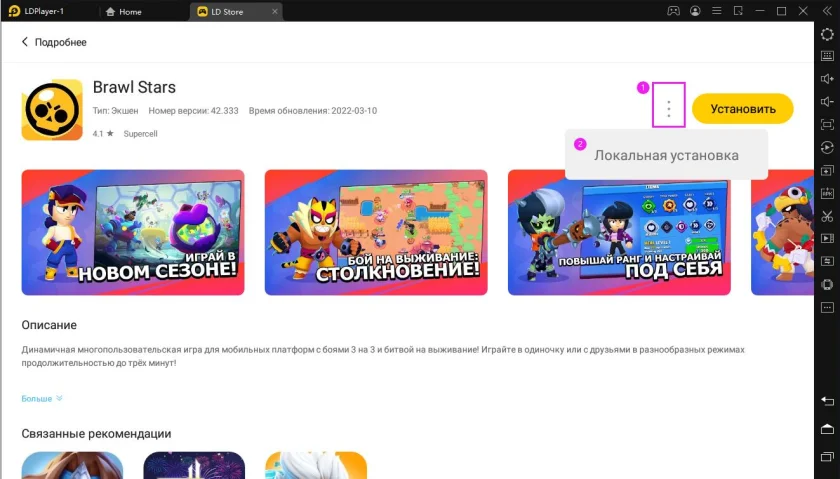
Task: Click the Тип: Экшен label
Action: click(x=115, y=110)
